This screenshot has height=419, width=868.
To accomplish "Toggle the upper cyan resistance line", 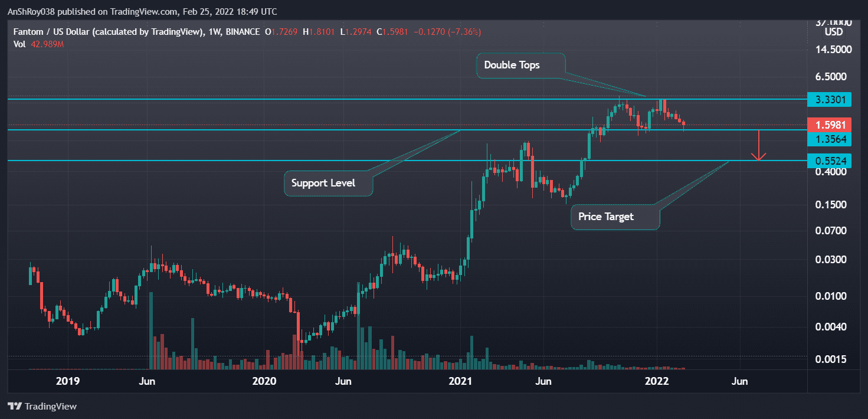I will click(354, 98).
